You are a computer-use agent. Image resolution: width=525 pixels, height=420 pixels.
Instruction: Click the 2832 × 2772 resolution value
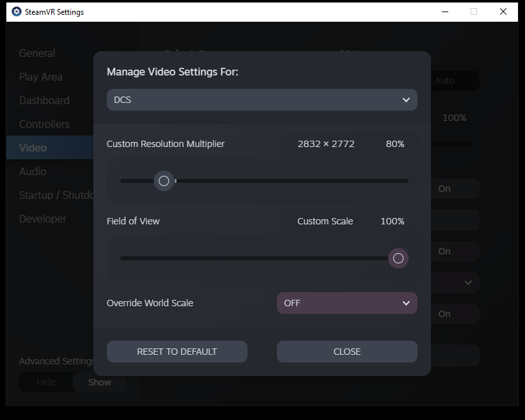click(325, 144)
